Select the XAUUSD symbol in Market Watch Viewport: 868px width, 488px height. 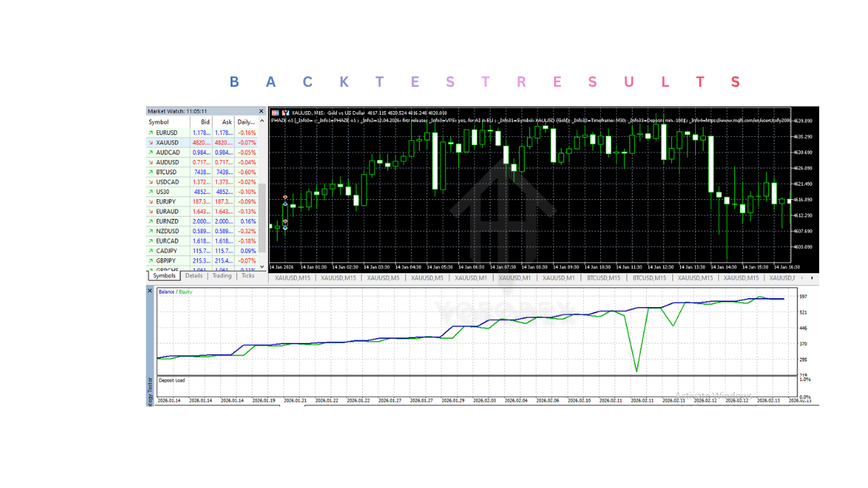166,142
